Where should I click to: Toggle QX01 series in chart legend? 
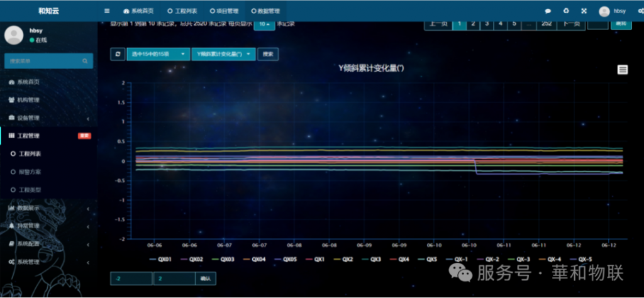[x=160, y=260]
